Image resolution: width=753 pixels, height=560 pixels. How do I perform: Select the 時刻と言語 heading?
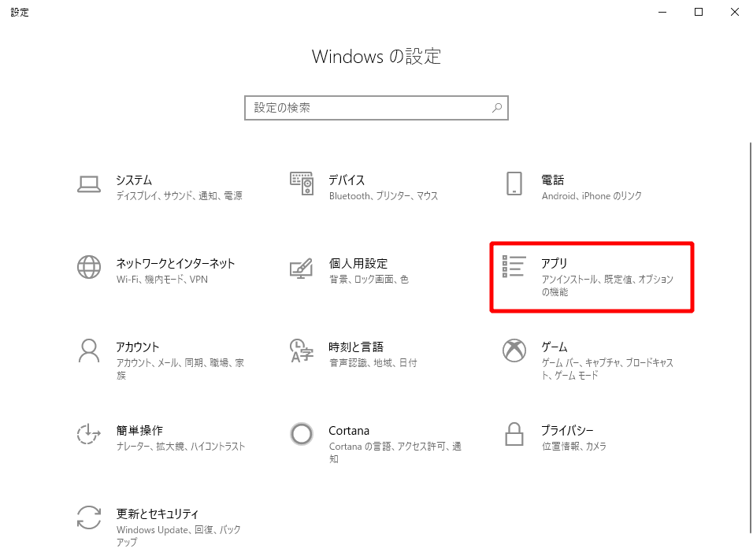tap(356, 347)
